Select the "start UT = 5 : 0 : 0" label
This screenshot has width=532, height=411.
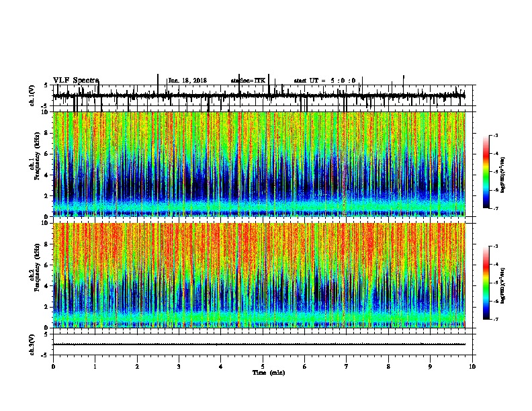pos(324,81)
